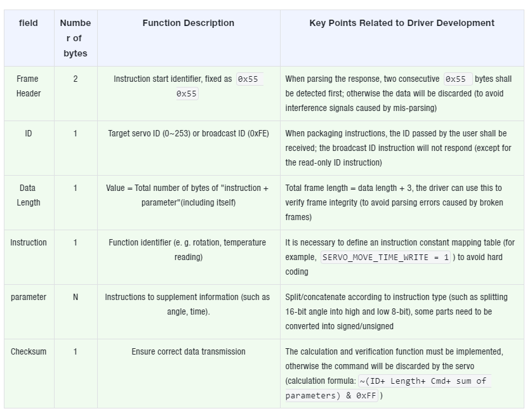Click the 'Function Description' column header
Viewport: 532px width, 418px height.
[189, 38]
